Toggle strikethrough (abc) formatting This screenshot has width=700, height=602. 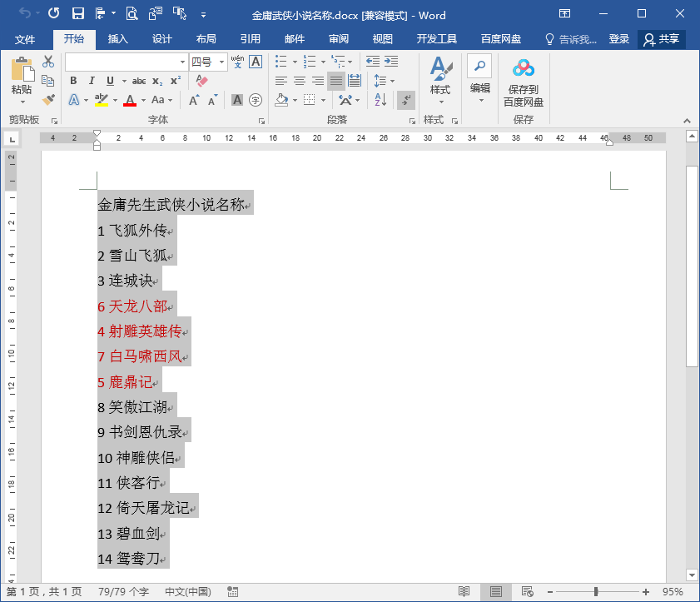[x=139, y=81]
